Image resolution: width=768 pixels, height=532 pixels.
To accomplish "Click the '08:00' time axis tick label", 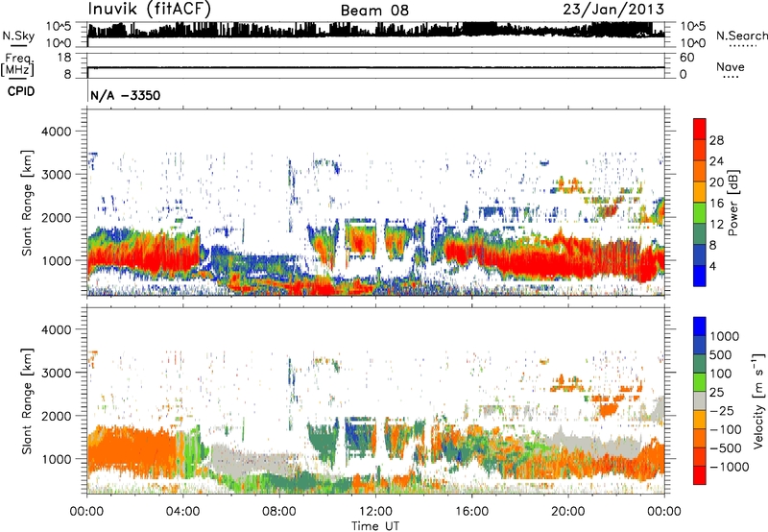I will [279, 512].
